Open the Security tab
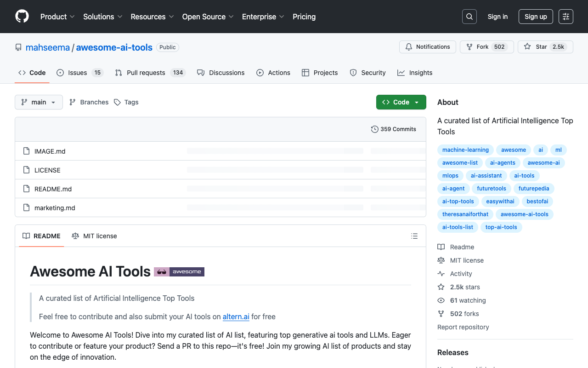588x368 pixels. coord(367,73)
